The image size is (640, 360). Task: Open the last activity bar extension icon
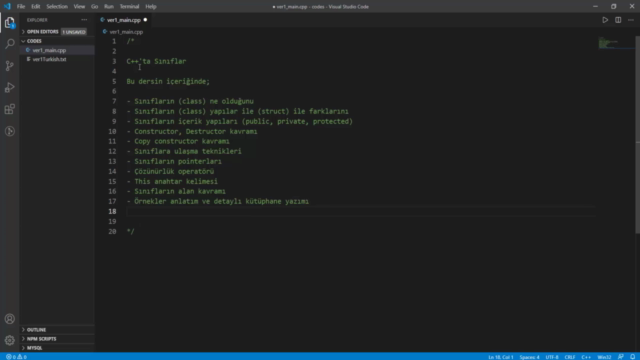[10, 131]
